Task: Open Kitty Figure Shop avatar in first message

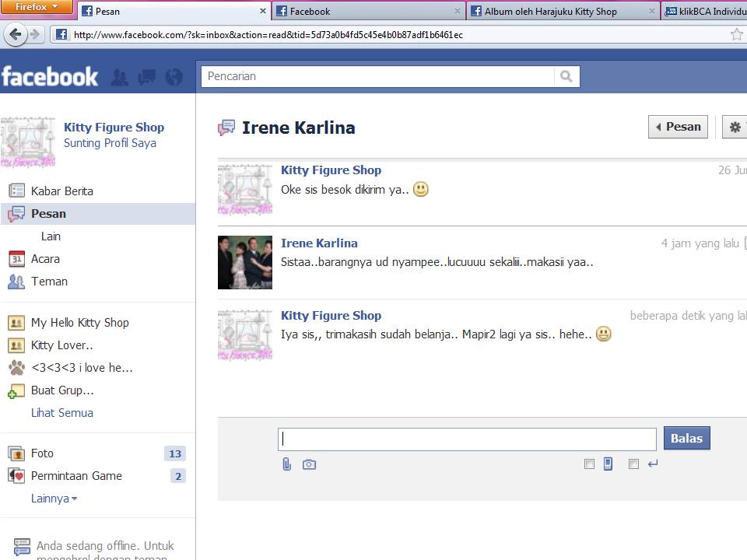Action: coord(245,190)
